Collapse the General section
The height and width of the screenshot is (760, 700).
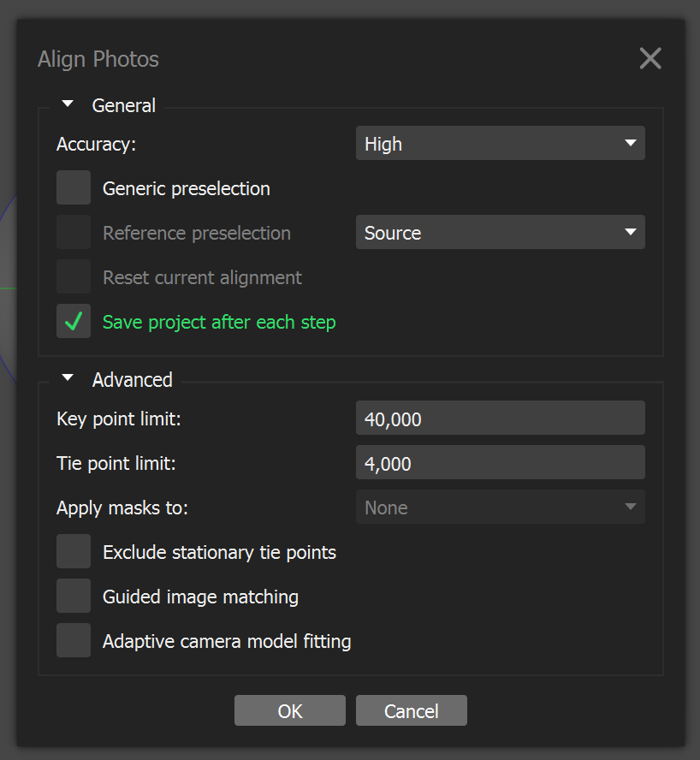(x=68, y=104)
